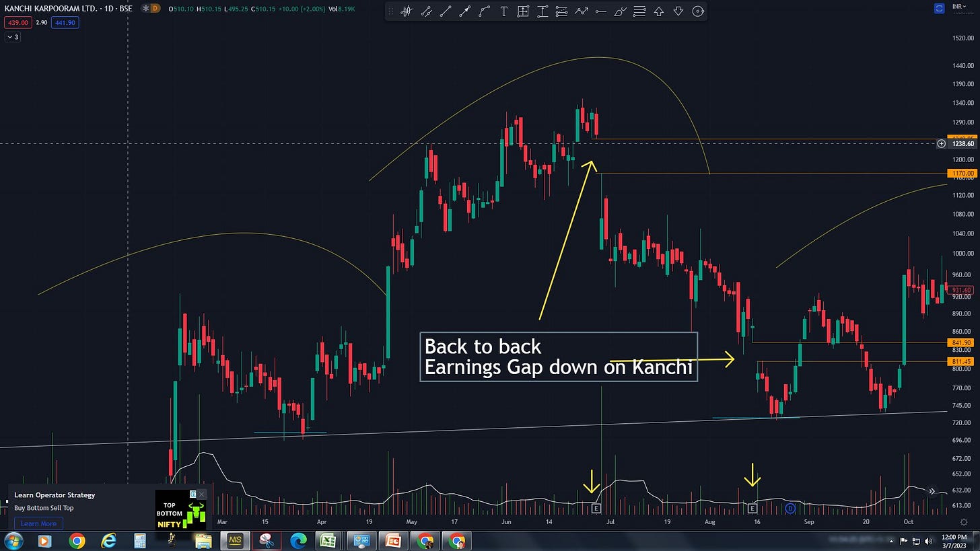Open the Learn Operator Strategy ad title
This screenshot has width=980, height=551.
click(55, 495)
